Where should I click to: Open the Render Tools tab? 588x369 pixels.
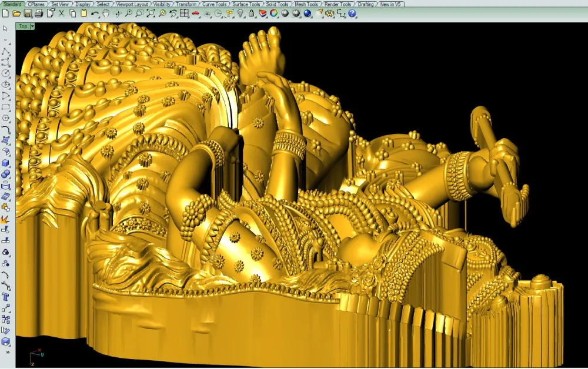point(338,4)
